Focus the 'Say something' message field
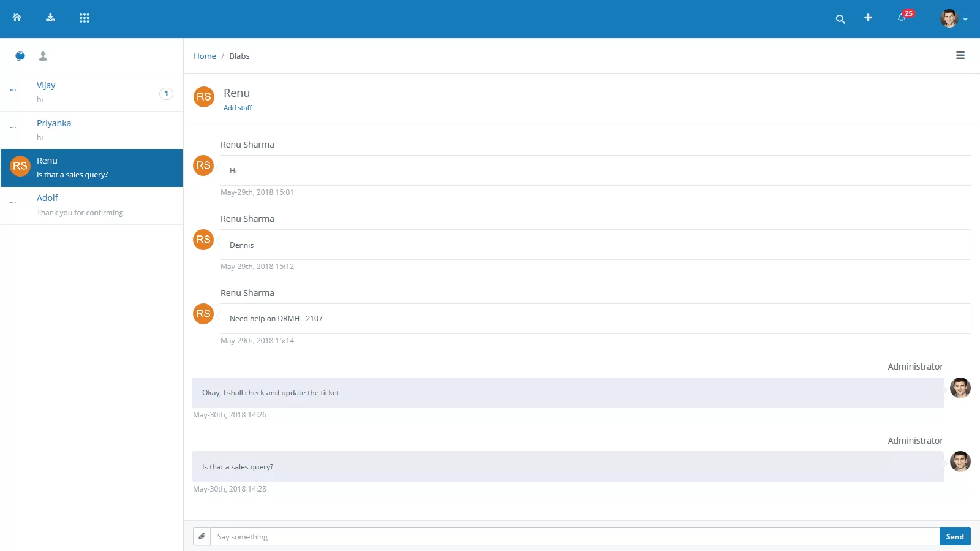980x551 pixels. pos(575,536)
